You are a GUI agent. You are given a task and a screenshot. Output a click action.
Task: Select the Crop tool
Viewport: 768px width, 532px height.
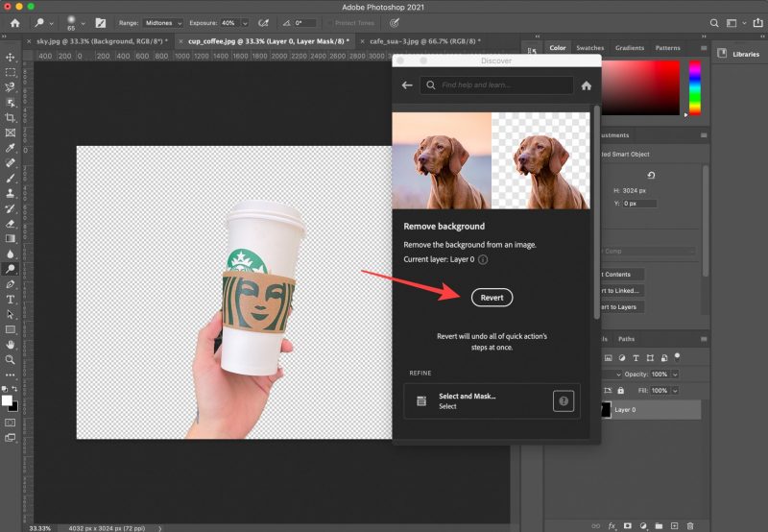coord(10,117)
